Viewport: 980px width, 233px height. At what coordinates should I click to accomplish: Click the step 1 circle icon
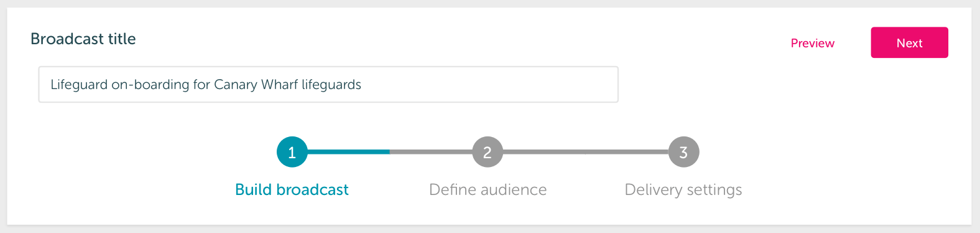tap(292, 152)
